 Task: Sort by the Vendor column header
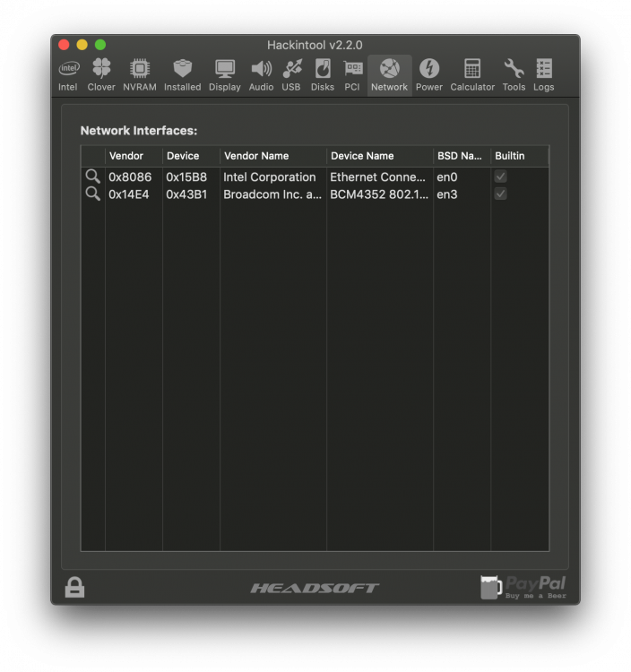point(134,156)
